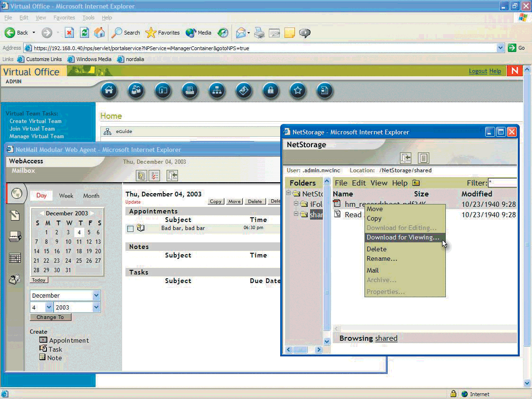Click the IE Mail toolbar icon

pos(240,33)
